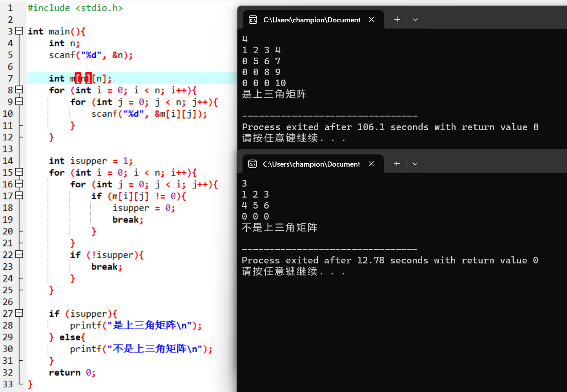Click the scanf("%d", &n); line

point(91,55)
